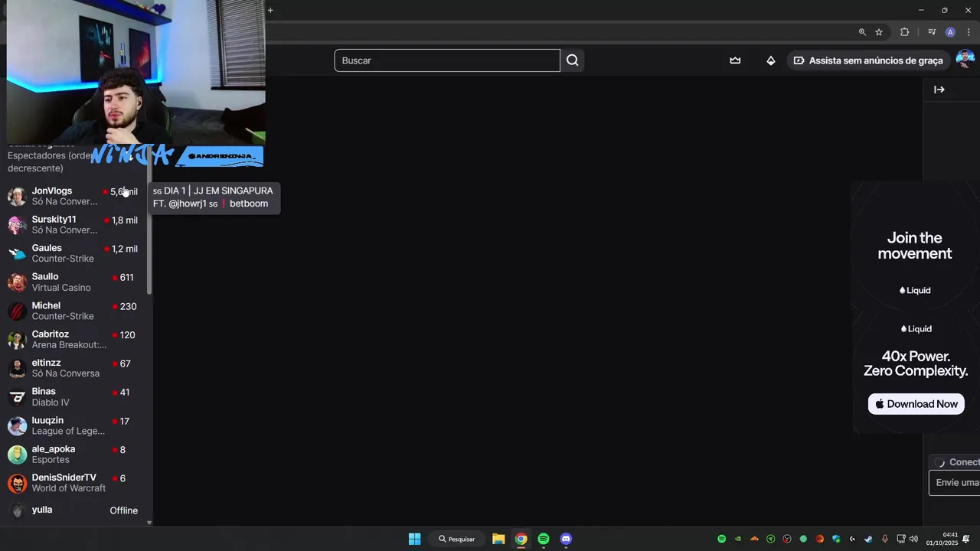980x551 pixels.
Task: Open the Windows Start menu
Action: tap(414, 539)
